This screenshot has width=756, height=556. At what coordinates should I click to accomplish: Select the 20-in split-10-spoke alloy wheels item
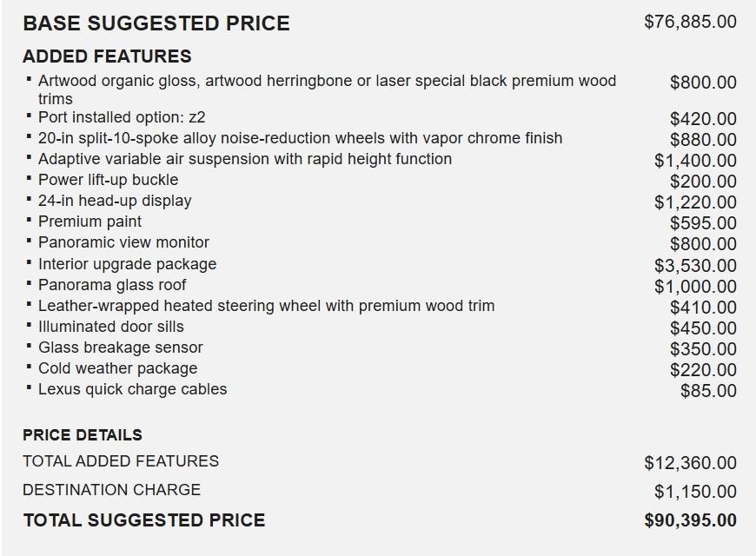pyautogui.click(x=300, y=138)
